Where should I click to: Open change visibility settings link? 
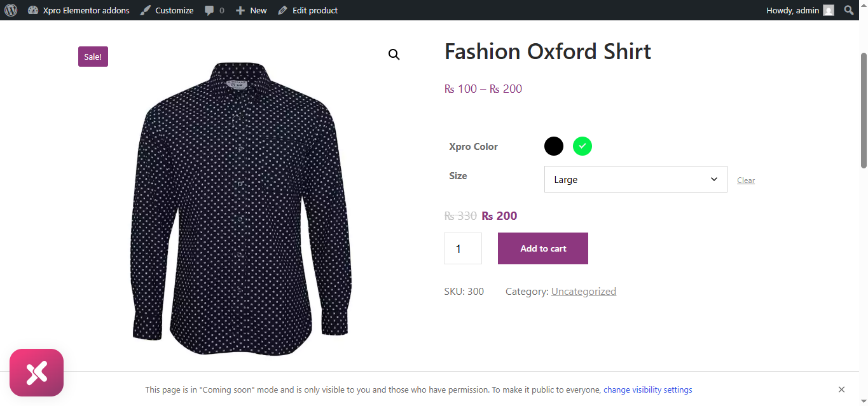tap(647, 390)
